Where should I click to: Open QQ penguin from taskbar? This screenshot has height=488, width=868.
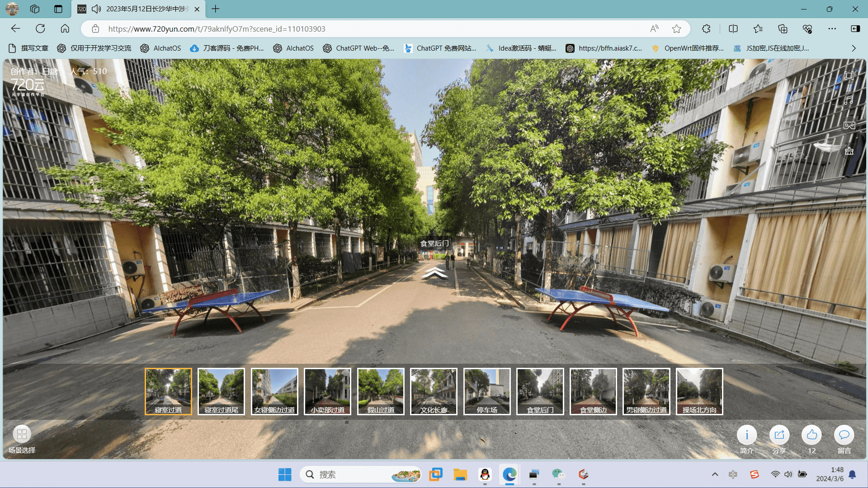coord(485,474)
